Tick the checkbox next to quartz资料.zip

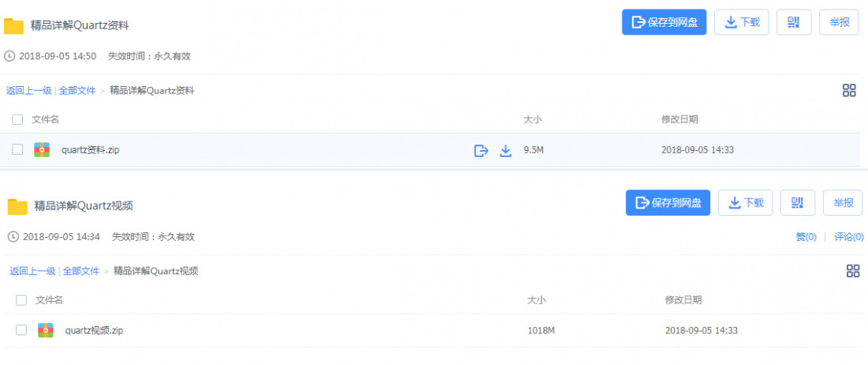(17, 149)
